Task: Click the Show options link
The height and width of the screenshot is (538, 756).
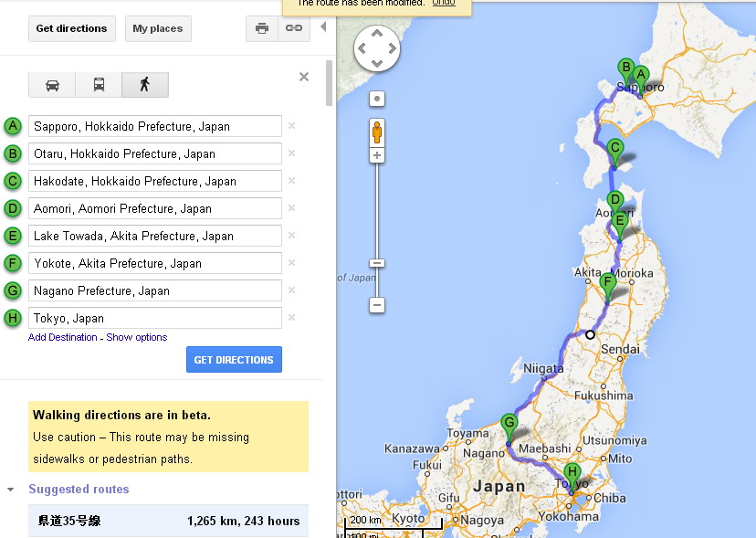Action: tap(136, 337)
